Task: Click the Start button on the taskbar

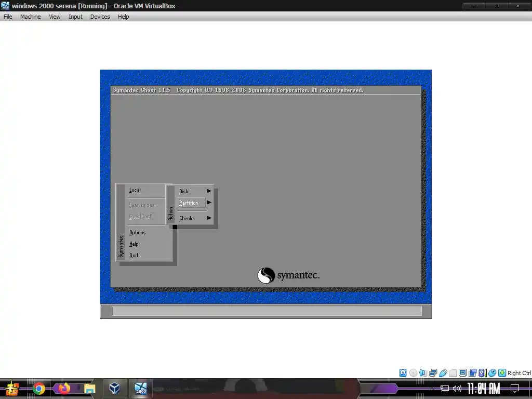Action: pyautogui.click(x=12, y=389)
